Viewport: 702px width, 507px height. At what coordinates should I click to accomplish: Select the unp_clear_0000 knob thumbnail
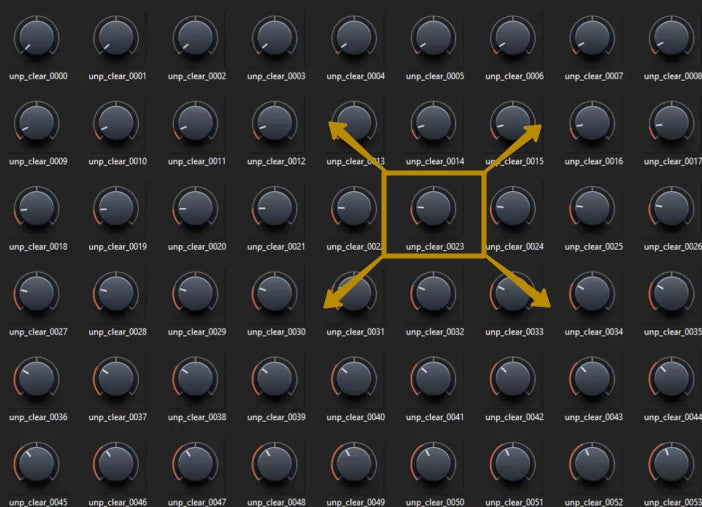37,38
